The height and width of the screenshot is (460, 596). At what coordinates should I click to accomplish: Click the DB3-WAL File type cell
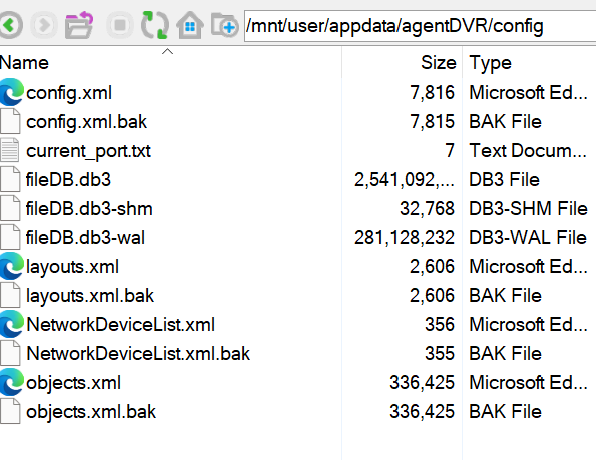pos(528,238)
